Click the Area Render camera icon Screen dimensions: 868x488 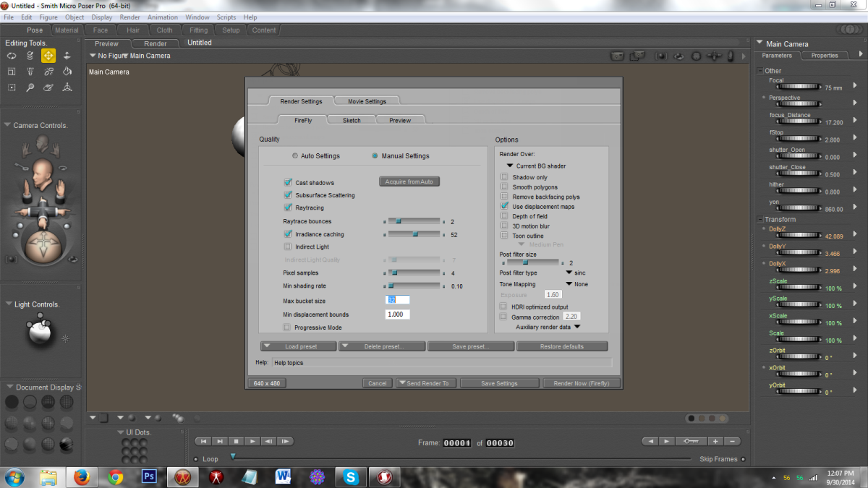click(x=637, y=56)
